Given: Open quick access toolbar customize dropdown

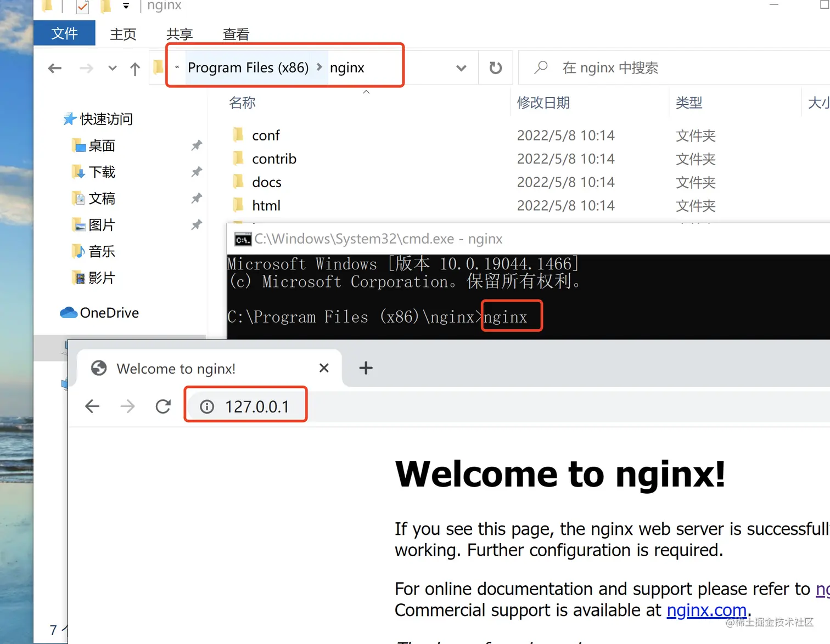Looking at the screenshot, I should click(x=126, y=7).
